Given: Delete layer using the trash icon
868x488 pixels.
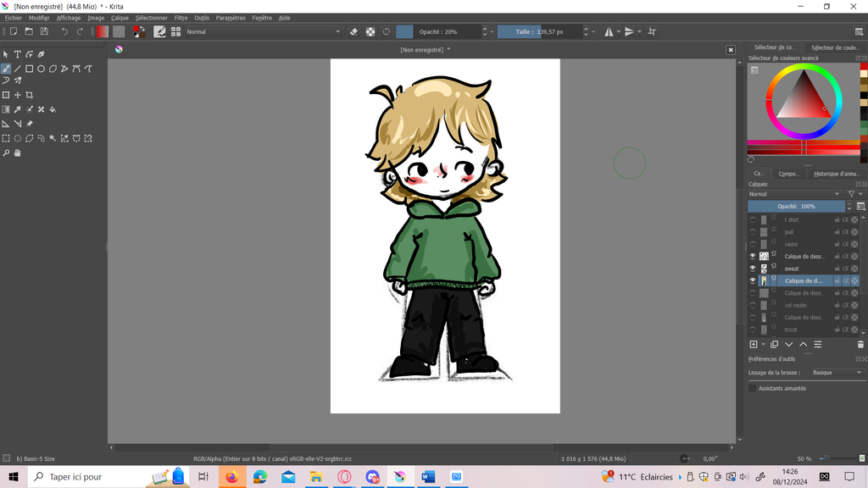Looking at the screenshot, I should [x=860, y=345].
